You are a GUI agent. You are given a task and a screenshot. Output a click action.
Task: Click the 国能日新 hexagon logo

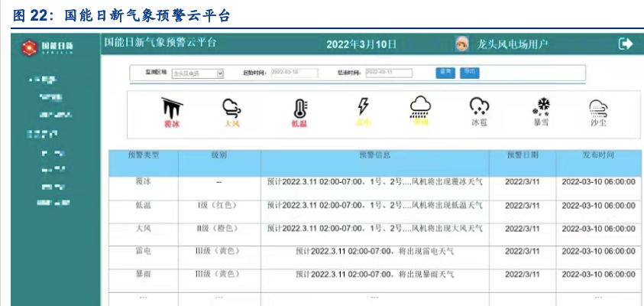pyautogui.click(x=29, y=47)
